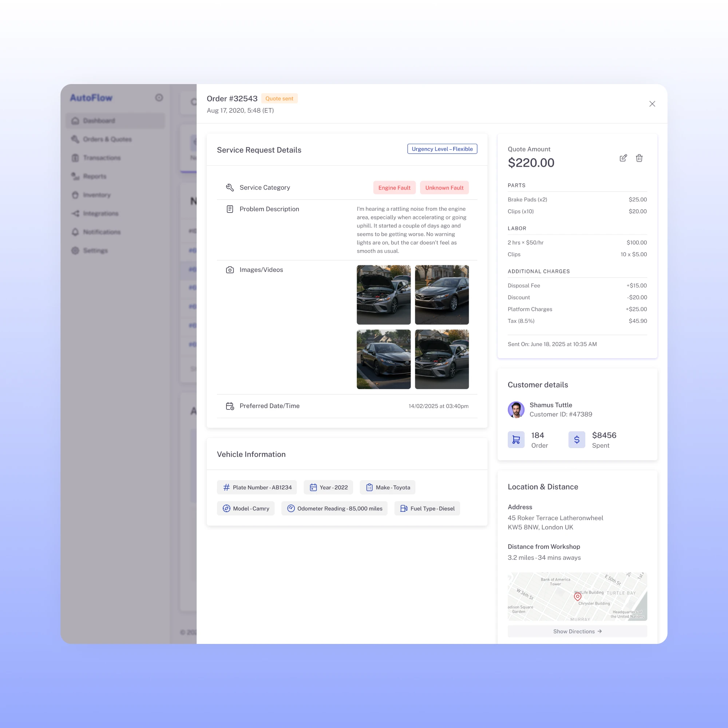Image resolution: width=728 pixels, height=728 pixels.
Task: Click the Plate Number AB1234 chip
Action: pyautogui.click(x=257, y=487)
